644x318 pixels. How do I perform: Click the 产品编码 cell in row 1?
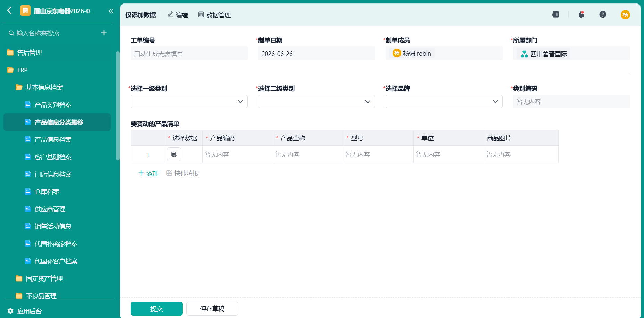pyautogui.click(x=238, y=154)
